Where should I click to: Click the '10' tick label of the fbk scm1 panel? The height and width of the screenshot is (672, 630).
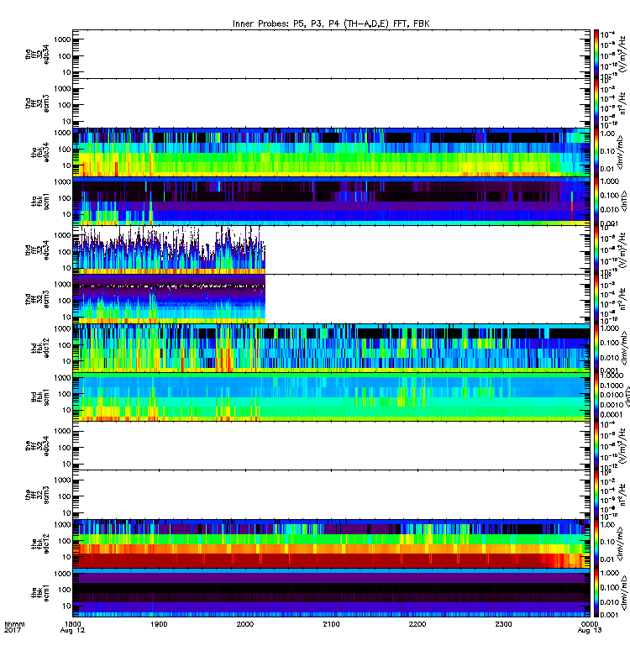(66, 606)
